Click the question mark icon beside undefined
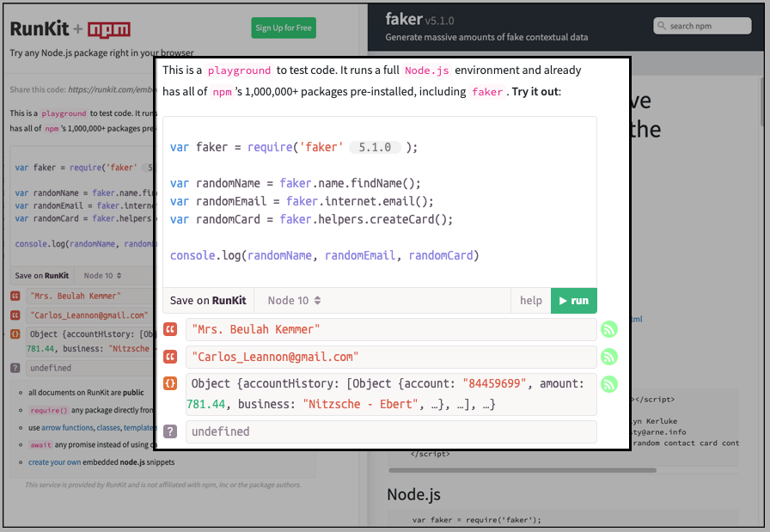 pos(170,431)
